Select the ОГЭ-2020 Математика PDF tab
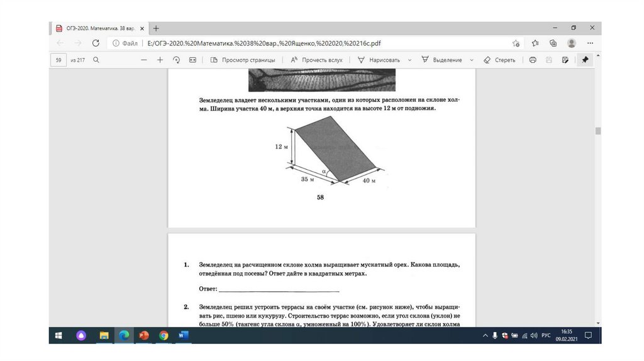The image size is (644, 361). [x=100, y=28]
